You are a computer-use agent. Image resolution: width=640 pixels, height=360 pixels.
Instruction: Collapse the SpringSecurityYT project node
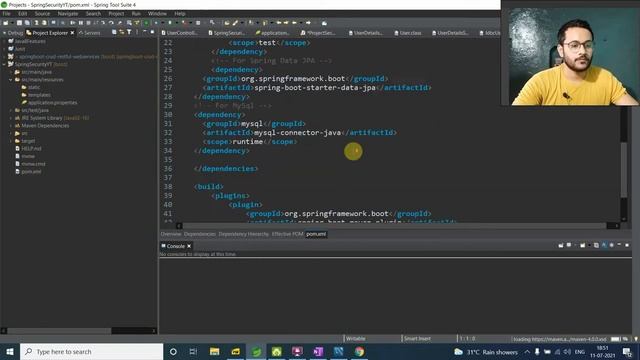click(x=4, y=64)
